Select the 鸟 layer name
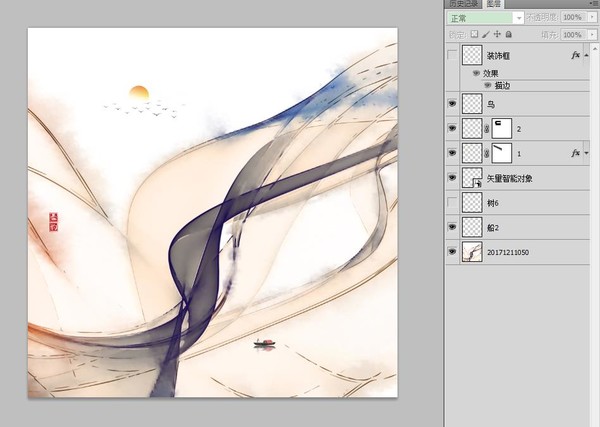The height and width of the screenshot is (427, 600). tap(491, 104)
